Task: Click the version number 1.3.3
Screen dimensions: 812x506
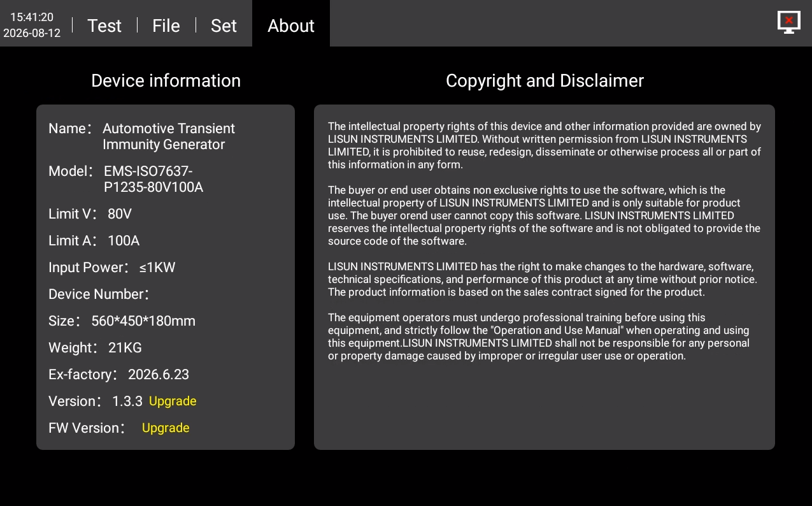Action: pyautogui.click(x=127, y=401)
